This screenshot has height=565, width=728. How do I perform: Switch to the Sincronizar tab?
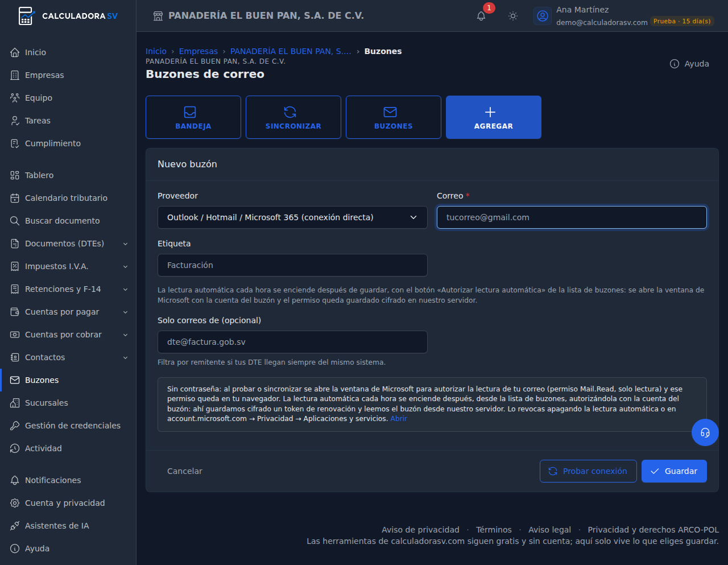[293, 117]
